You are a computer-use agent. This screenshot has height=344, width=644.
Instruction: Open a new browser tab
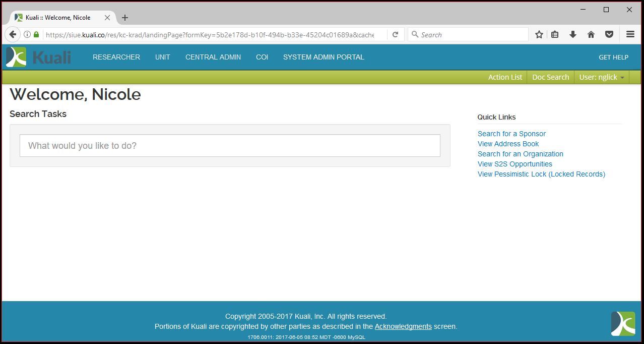pyautogui.click(x=125, y=18)
